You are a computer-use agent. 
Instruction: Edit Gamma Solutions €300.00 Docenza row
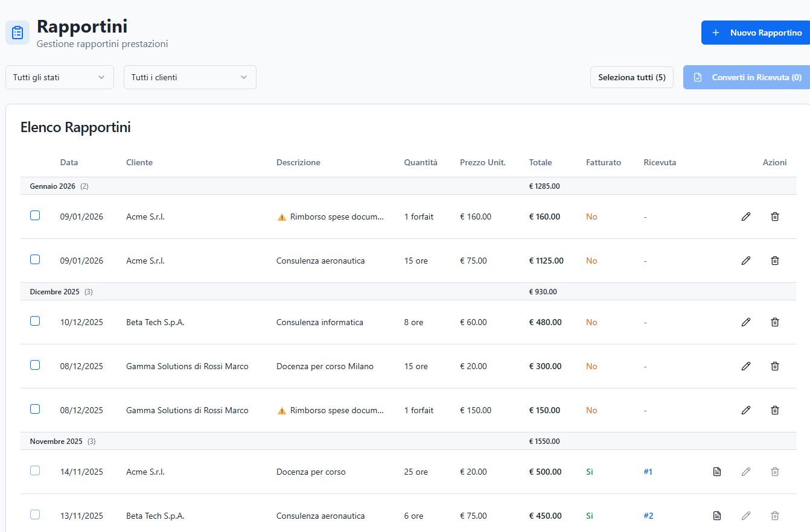[745, 366]
